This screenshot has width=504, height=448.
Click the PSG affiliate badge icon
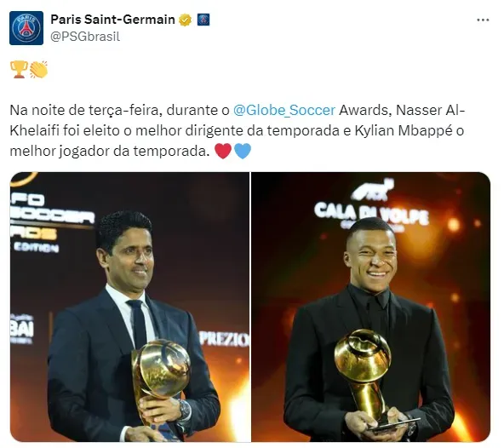pos(203,20)
